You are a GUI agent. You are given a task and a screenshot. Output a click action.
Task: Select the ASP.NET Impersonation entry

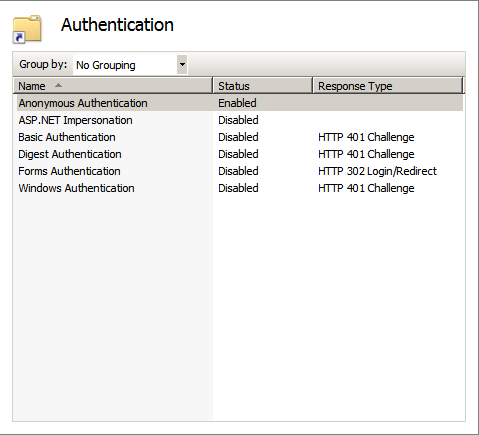(75, 120)
